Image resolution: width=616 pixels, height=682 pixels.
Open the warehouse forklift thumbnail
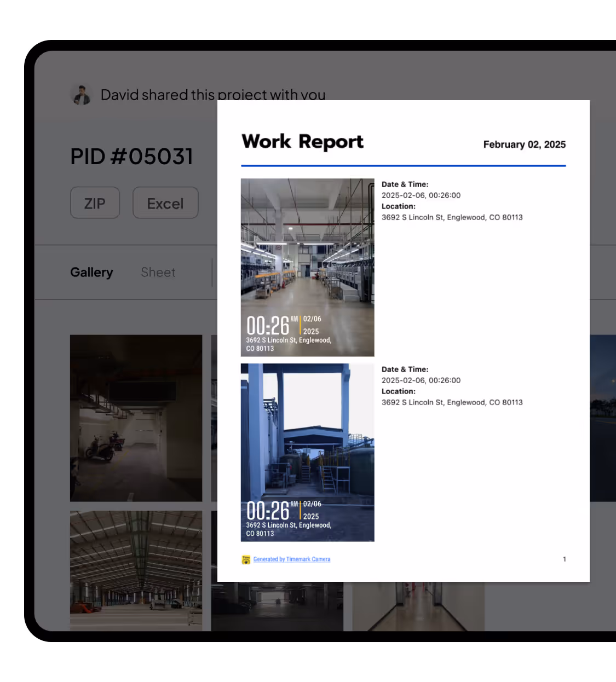(136, 570)
